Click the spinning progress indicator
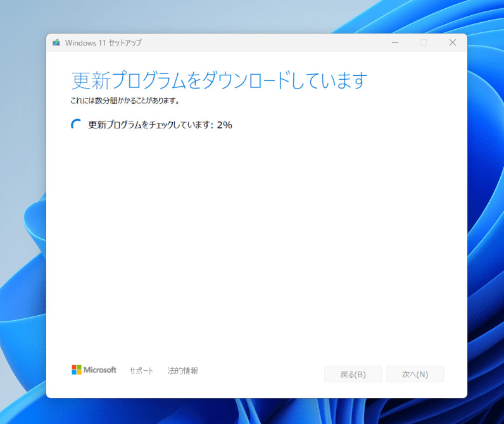This screenshot has height=424, width=504. click(x=76, y=125)
